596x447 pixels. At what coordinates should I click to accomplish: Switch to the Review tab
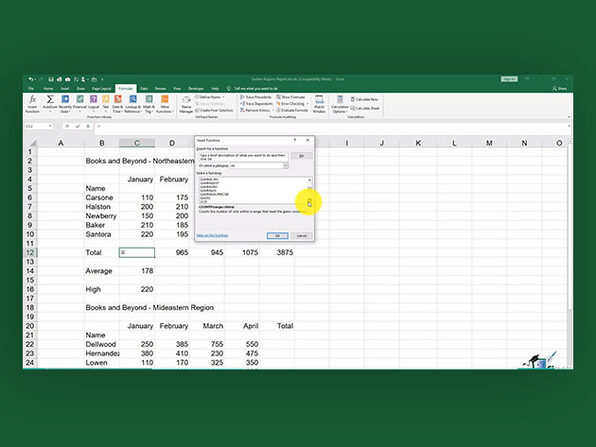160,89
